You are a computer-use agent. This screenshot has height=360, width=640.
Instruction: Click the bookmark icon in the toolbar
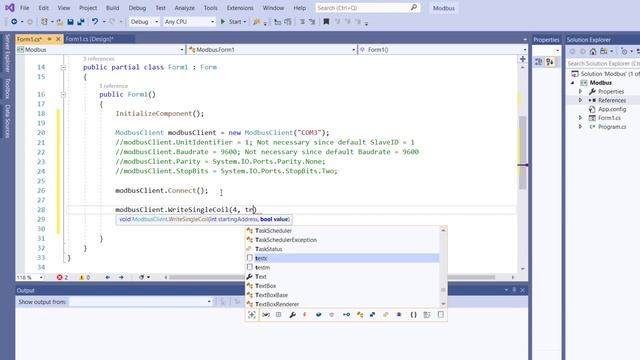[x=326, y=22]
